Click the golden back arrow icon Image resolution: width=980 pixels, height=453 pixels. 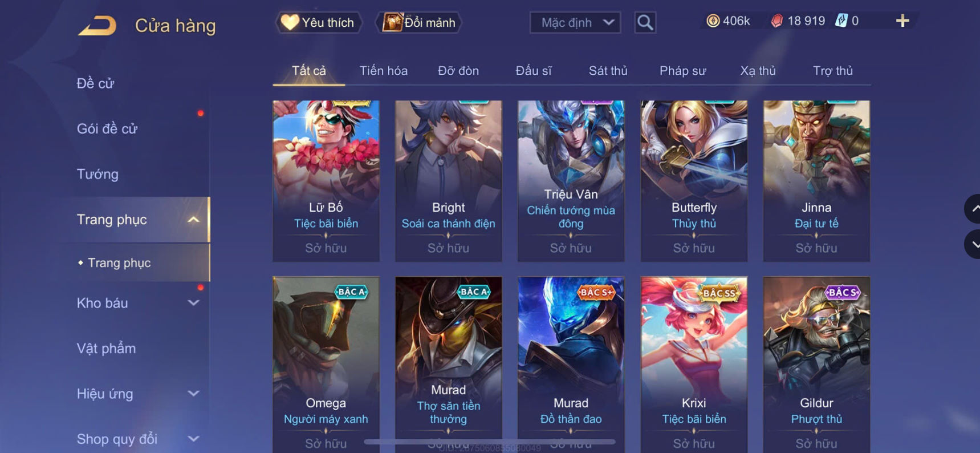[97, 25]
